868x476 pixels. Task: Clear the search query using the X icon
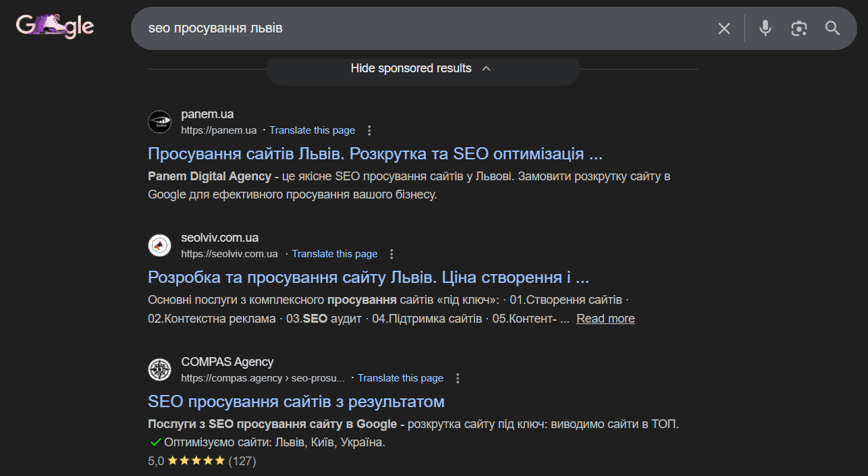(724, 28)
